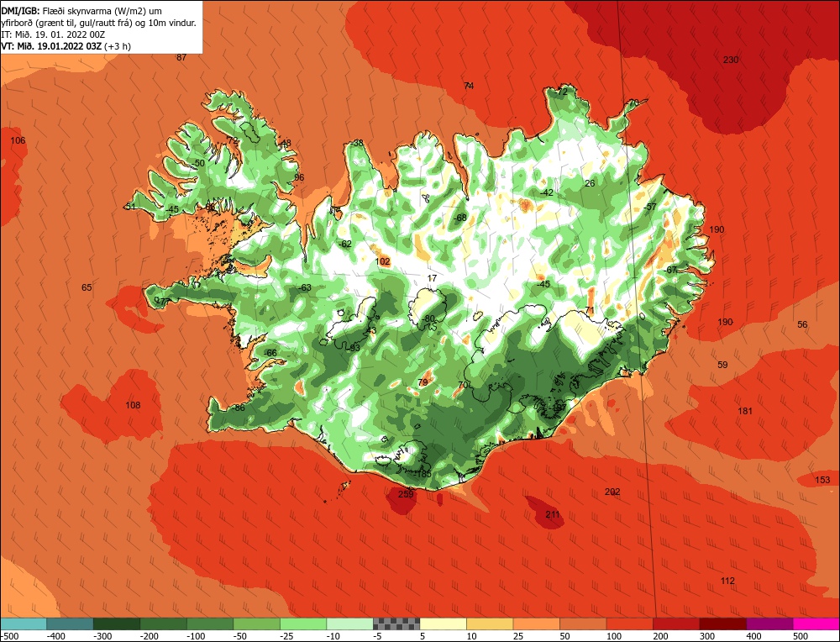Image resolution: width=840 pixels, height=642 pixels.
Task: Click the initial time 'IT: Mið. 19. 01. 2022 00Z'
Action: coord(53,34)
